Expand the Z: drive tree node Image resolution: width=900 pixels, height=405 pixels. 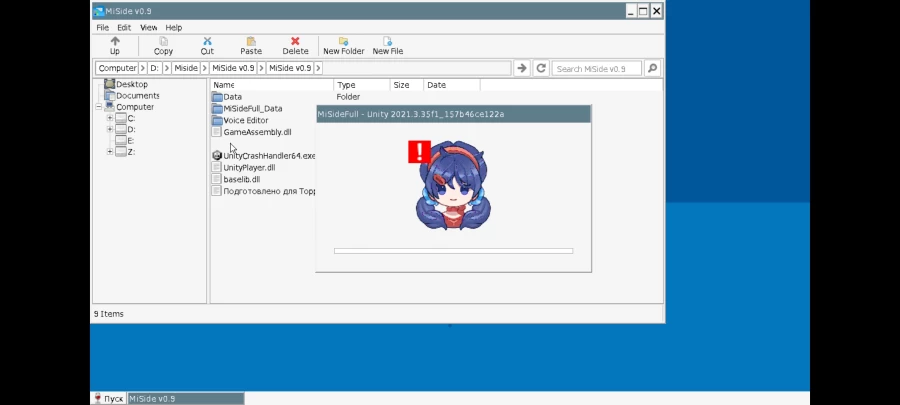click(109, 153)
